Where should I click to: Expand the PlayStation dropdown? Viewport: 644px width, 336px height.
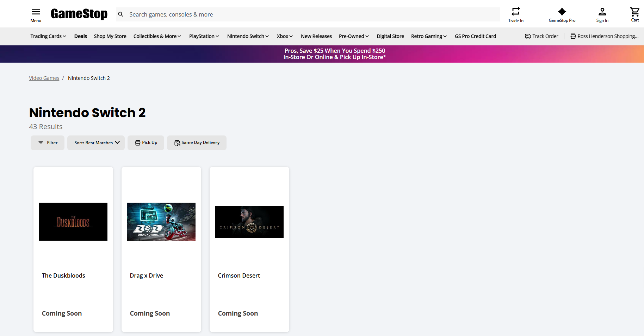pyautogui.click(x=204, y=36)
